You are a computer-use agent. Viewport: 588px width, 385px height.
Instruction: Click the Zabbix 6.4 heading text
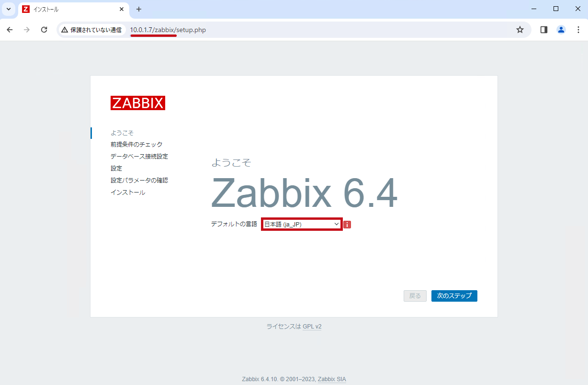[304, 193]
